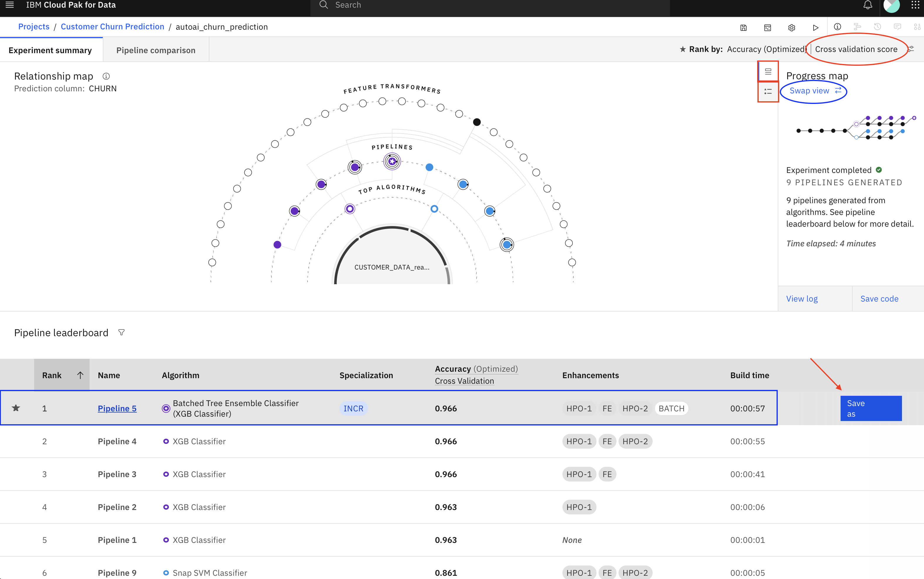
Task: Click the star icon on Pipeline 5 row
Action: (16, 408)
